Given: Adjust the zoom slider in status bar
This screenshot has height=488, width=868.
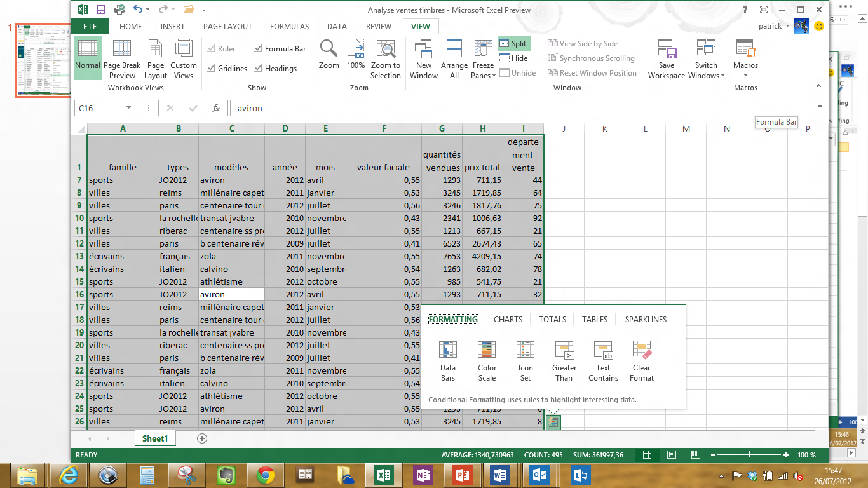Looking at the screenshot, I should [x=750, y=455].
